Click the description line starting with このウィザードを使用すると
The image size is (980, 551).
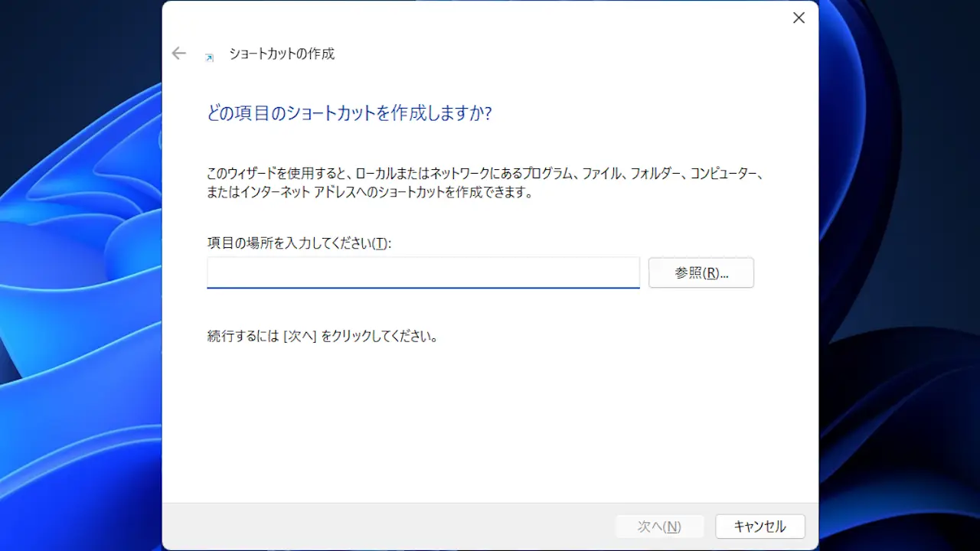click(485, 174)
